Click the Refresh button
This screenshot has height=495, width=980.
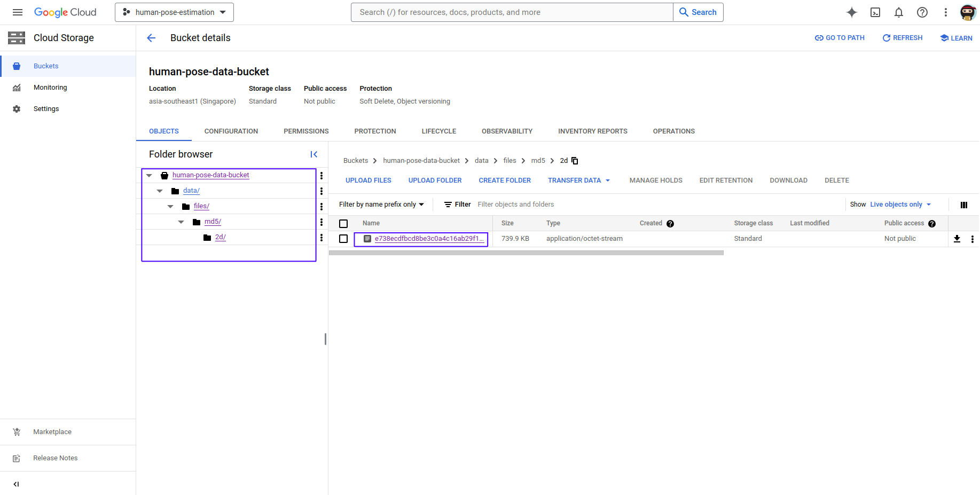click(903, 38)
